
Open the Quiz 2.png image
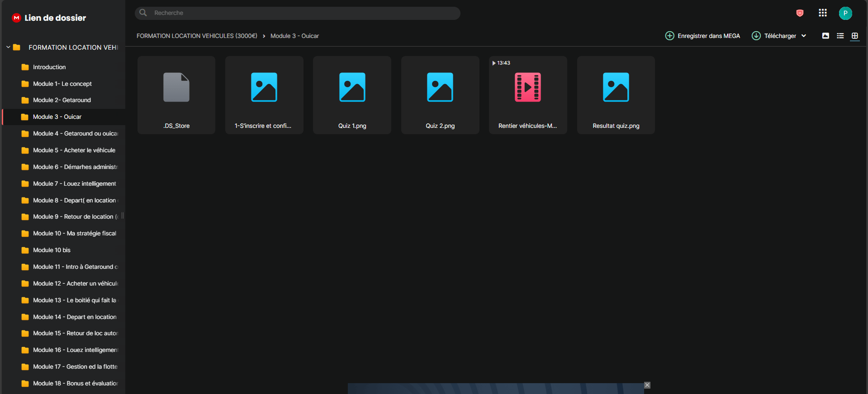[x=440, y=95]
